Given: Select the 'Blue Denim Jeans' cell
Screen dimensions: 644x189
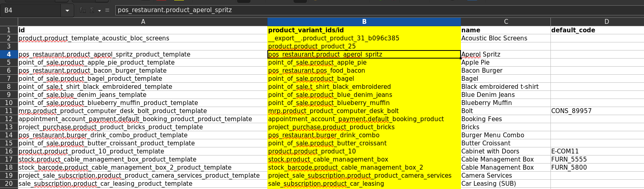Looking at the screenshot, I should click(x=506, y=94).
